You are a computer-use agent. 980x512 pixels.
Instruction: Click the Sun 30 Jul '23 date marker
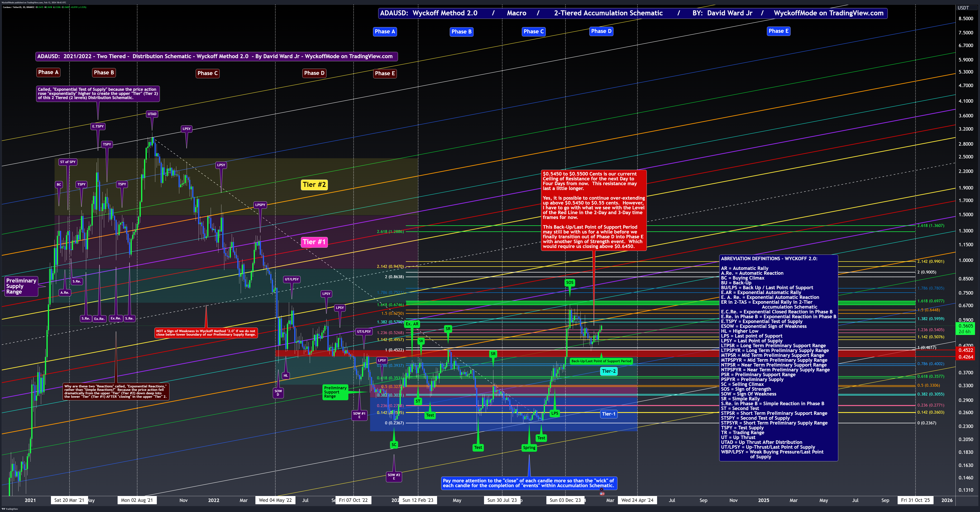[x=502, y=500]
